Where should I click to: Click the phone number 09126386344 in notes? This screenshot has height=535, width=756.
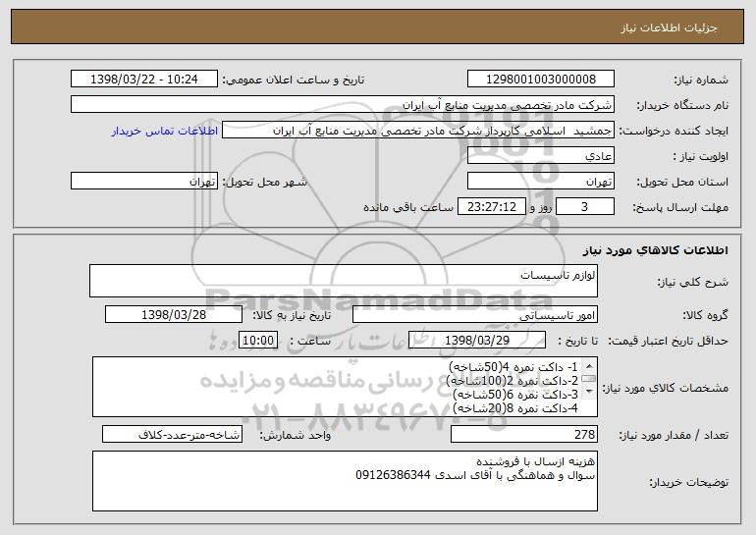coord(393,475)
